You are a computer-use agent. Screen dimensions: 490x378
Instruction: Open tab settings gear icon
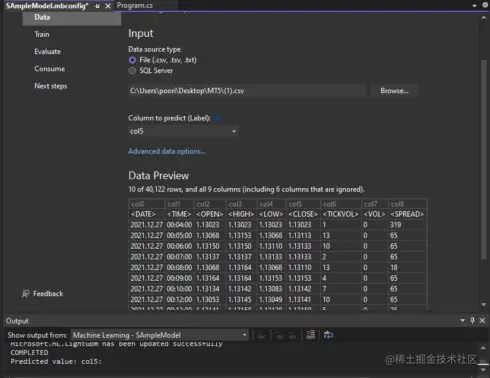485,5
